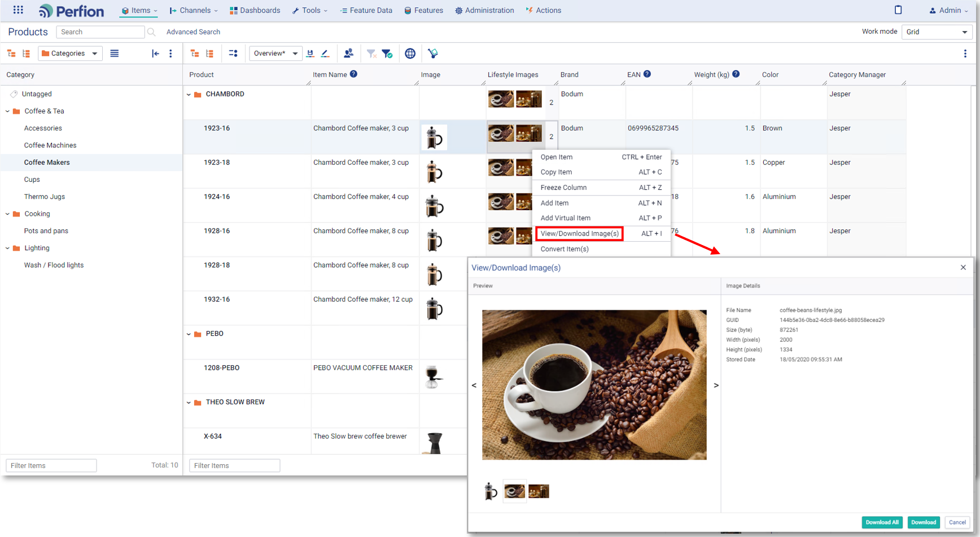This screenshot has height=537, width=980.
Task: Open the Work mode Grid dropdown
Action: pos(937,32)
